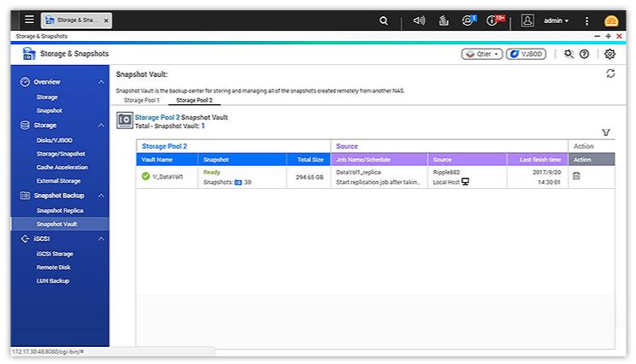Open the wrench and magnifier tools icon
Viewport: 636px width, 364px height.
568,54
